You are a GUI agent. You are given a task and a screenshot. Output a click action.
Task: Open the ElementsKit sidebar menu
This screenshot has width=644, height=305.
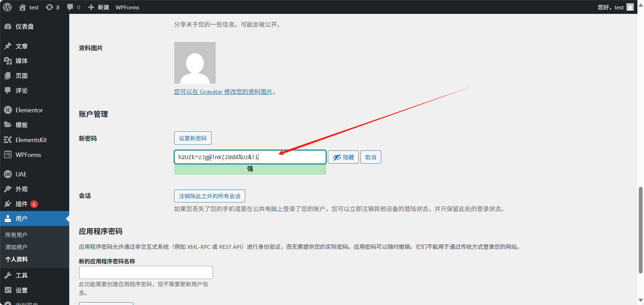point(31,140)
